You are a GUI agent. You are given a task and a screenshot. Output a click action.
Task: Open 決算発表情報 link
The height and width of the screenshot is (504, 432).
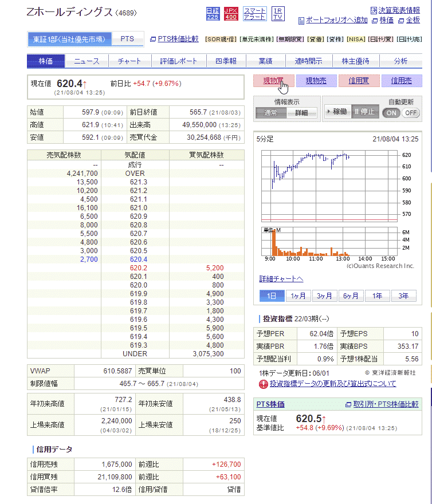pyautogui.click(x=395, y=10)
